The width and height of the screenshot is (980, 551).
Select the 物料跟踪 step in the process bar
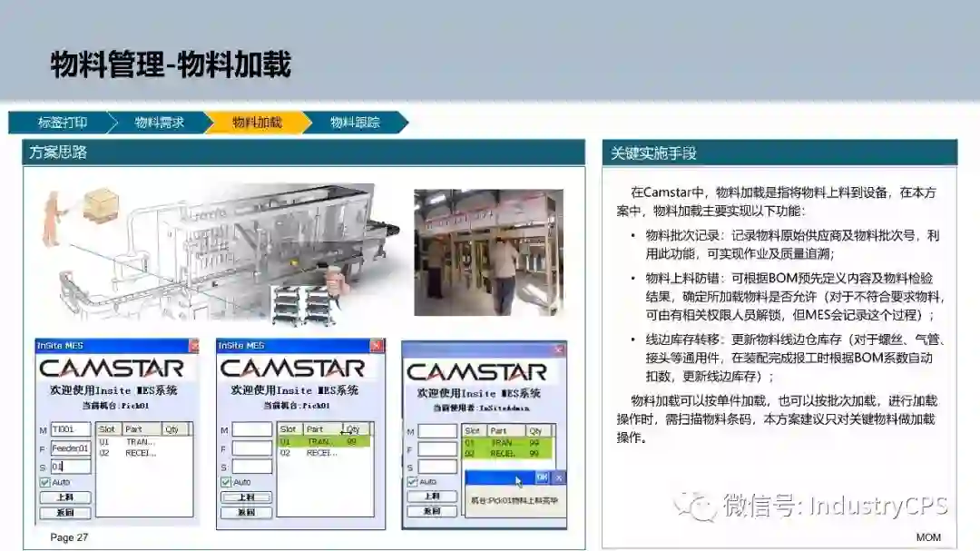355,123
